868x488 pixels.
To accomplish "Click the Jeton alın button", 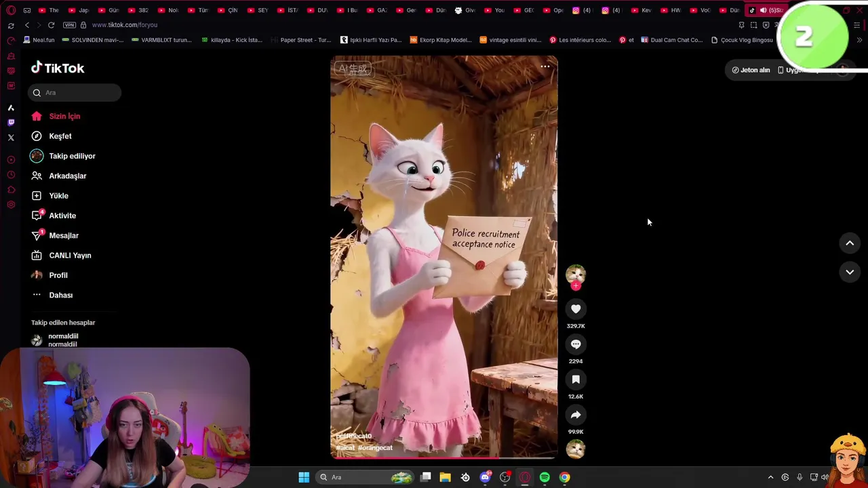I will coord(751,70).
